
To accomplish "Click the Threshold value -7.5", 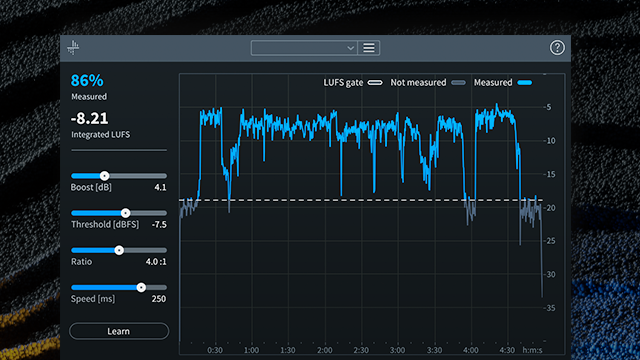I will (x=159, y=224).
